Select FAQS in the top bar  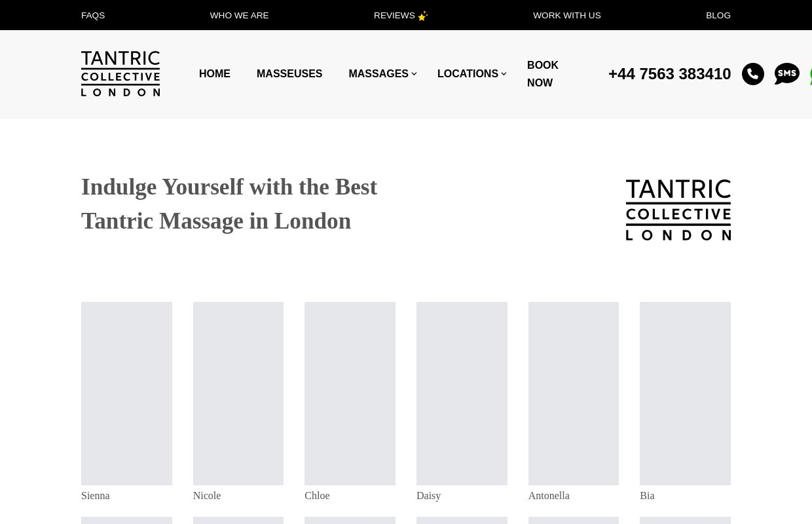(93, 15)
